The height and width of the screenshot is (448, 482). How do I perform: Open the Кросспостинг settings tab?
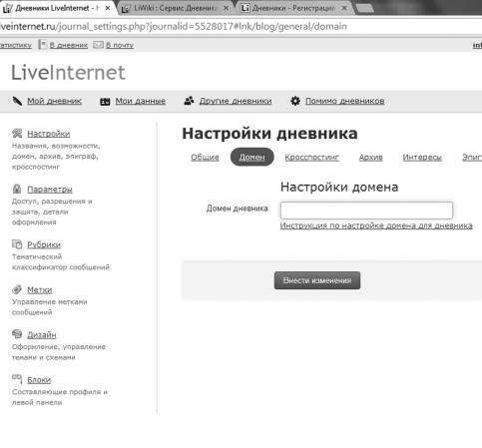tap(311, 157)
